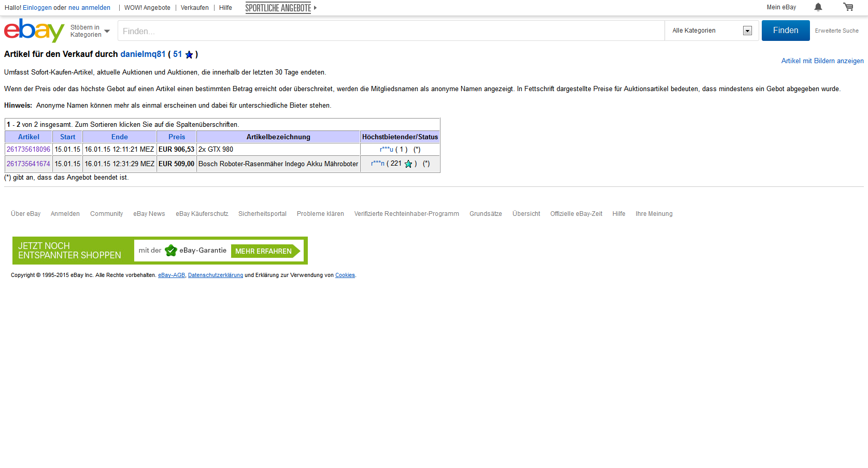Open eBay-AGB link in copyright line

(172, 275)
